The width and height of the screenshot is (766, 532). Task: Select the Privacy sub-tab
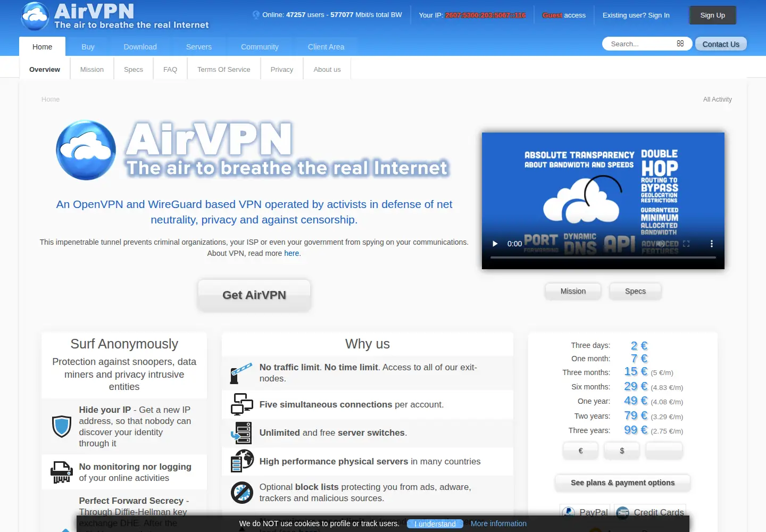[x=282, y=69]
